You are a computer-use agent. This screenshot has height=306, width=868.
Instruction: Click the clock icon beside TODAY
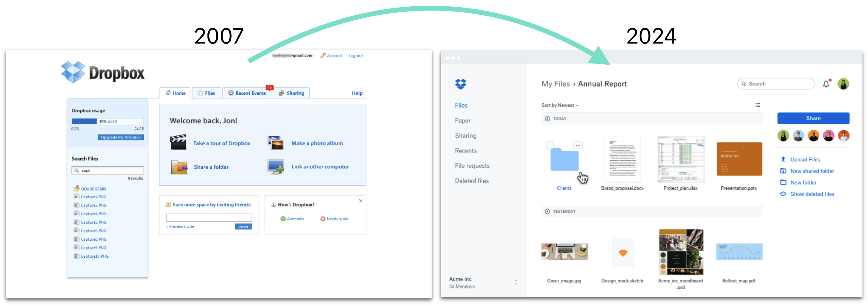[547, 119]
